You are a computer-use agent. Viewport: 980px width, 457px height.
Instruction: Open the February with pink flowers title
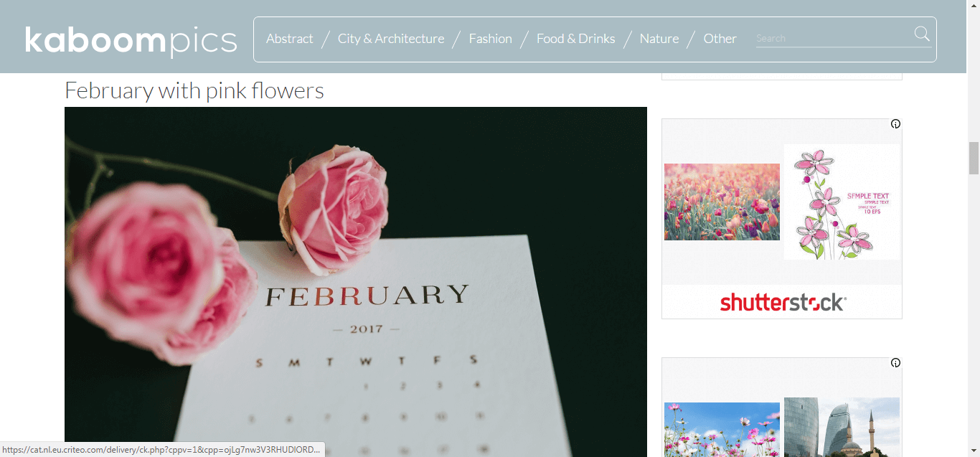click(194, 90)
